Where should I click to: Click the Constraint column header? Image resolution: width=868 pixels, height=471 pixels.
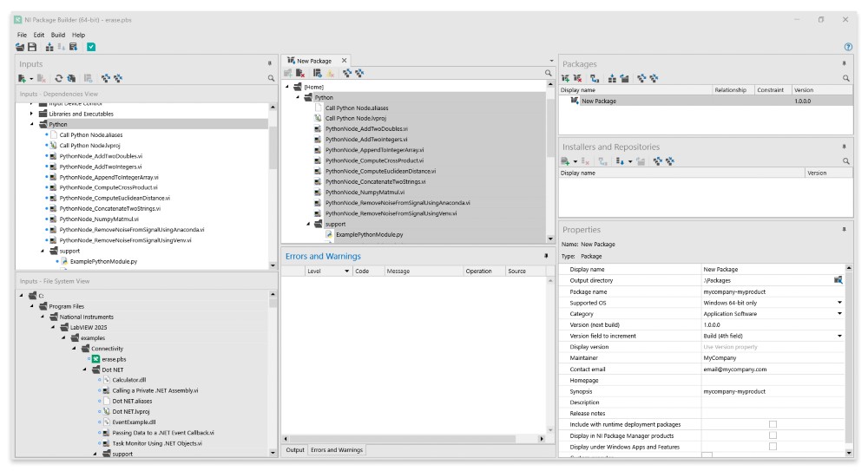click(773, 89)
